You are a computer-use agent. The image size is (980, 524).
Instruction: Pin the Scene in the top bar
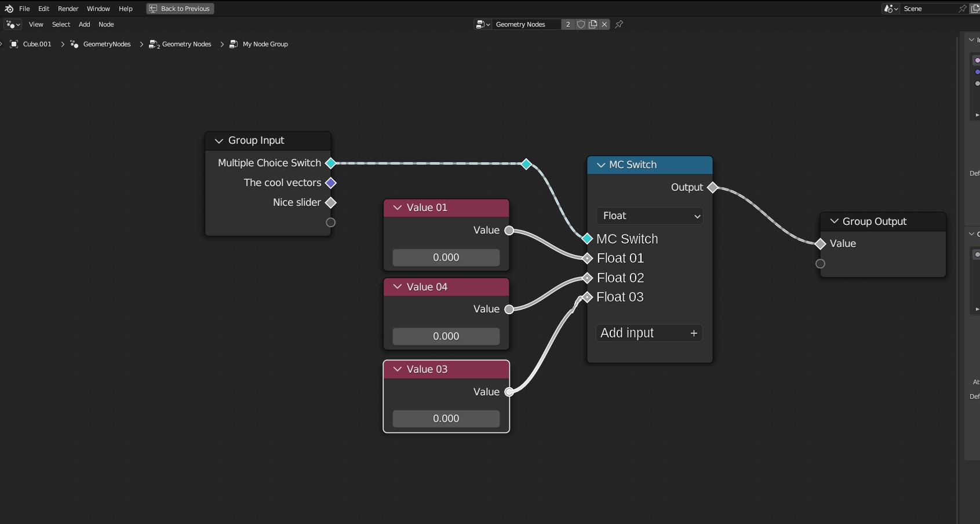pos(963,9)
